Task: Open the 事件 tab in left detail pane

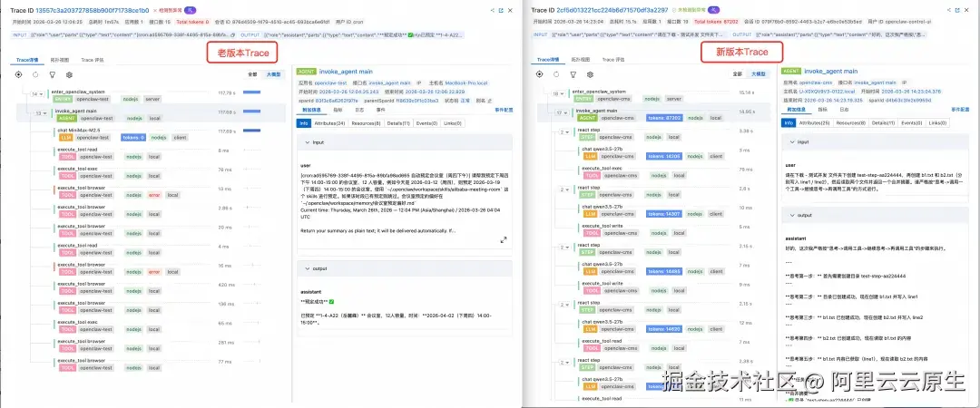Action: pos(380,110)
